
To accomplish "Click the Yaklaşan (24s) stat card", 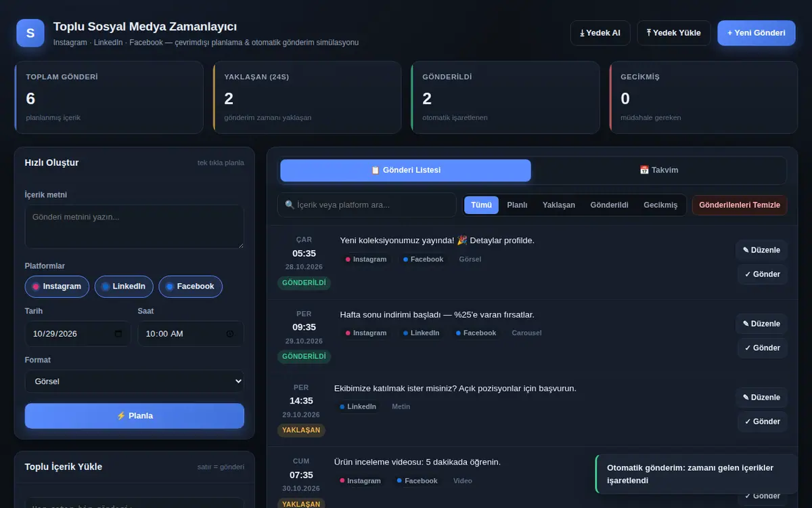I will pyautogui.click(x=307, y=98).
